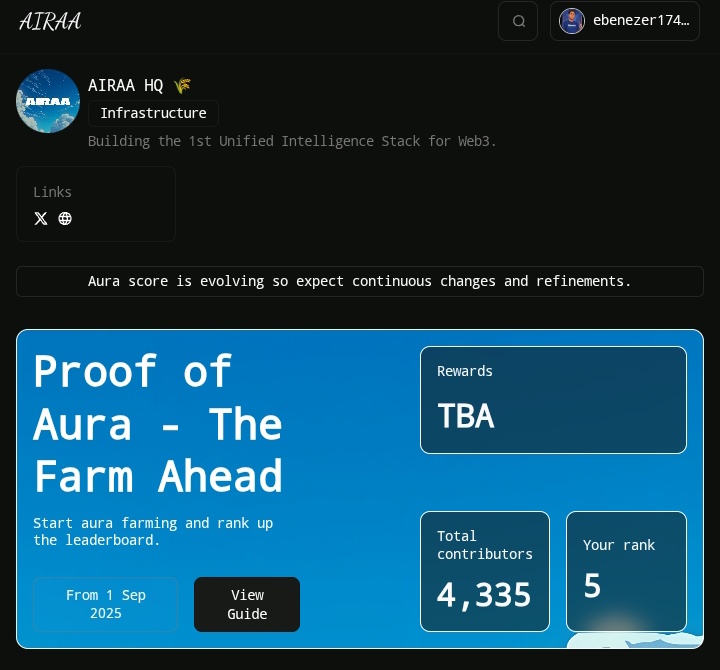Open the search magnifier button
Screen dimensions: 720x670
click(518, 21)
